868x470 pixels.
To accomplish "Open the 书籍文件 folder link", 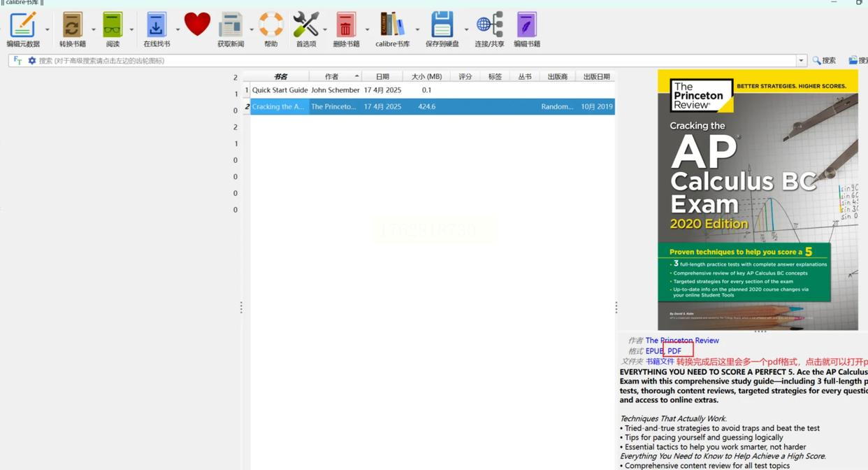I will tap(660, 362).
